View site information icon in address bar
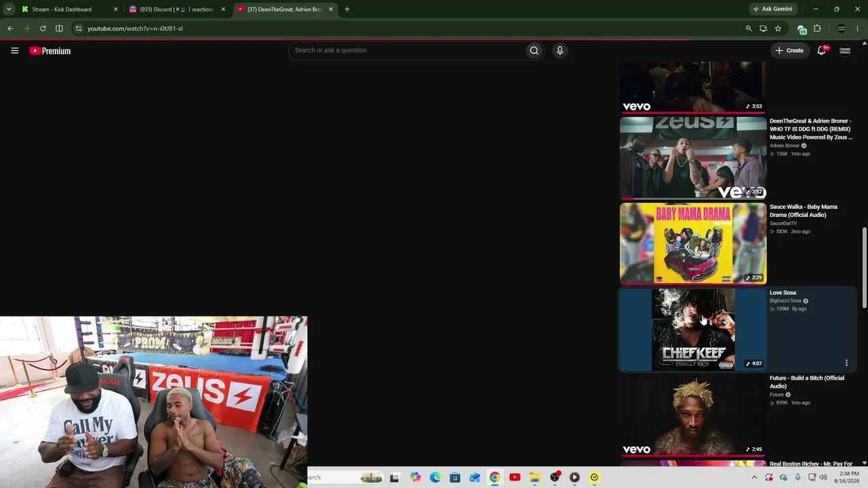868x488 pixels. 79,28
